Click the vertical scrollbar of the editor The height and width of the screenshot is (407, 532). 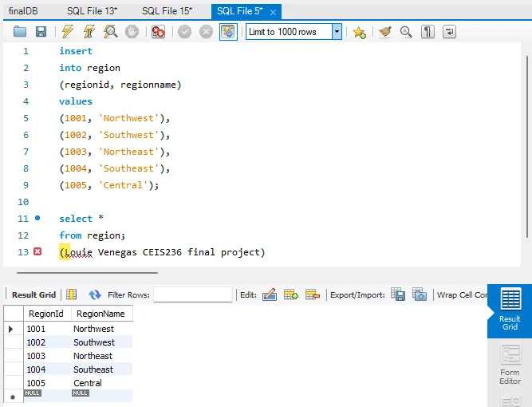tap(527, 147)
